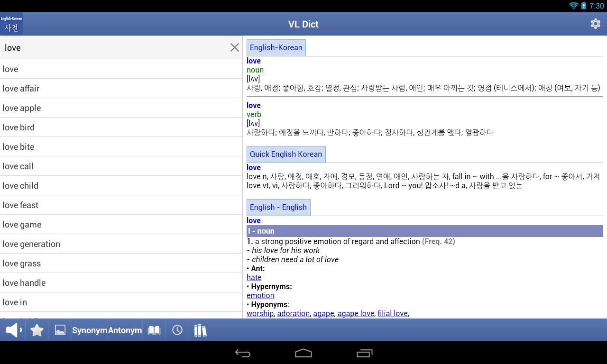
Task: Open the settings gear icon
Action: 595,24
